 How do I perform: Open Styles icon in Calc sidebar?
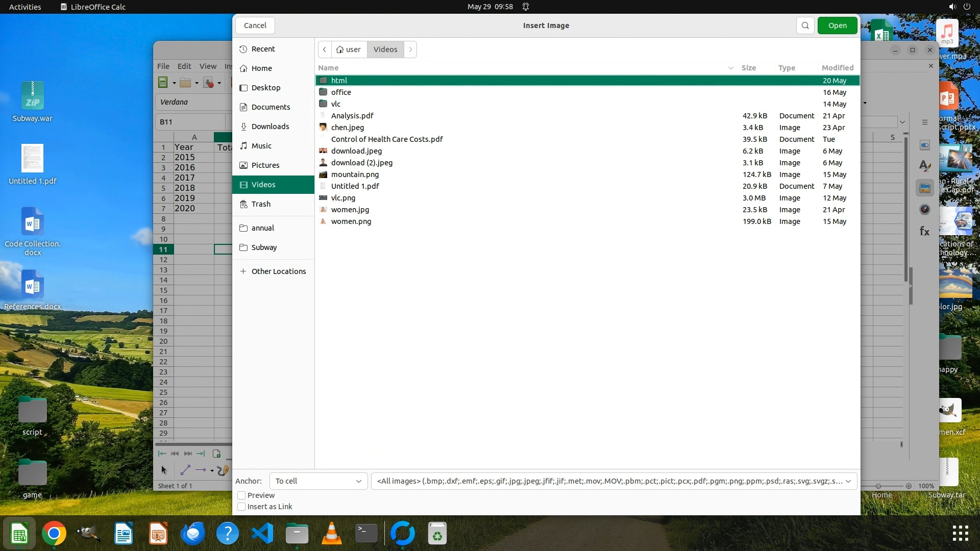924,166
